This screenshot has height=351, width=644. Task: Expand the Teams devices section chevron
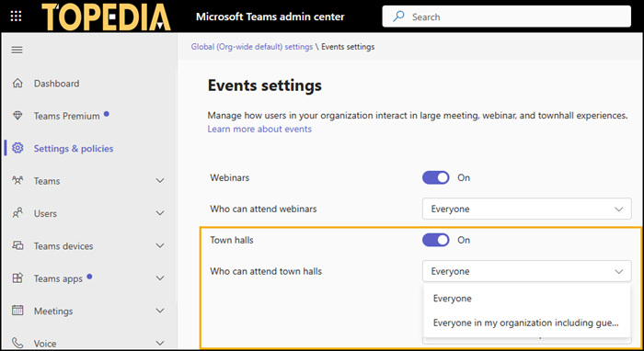(x=160, y=245)
